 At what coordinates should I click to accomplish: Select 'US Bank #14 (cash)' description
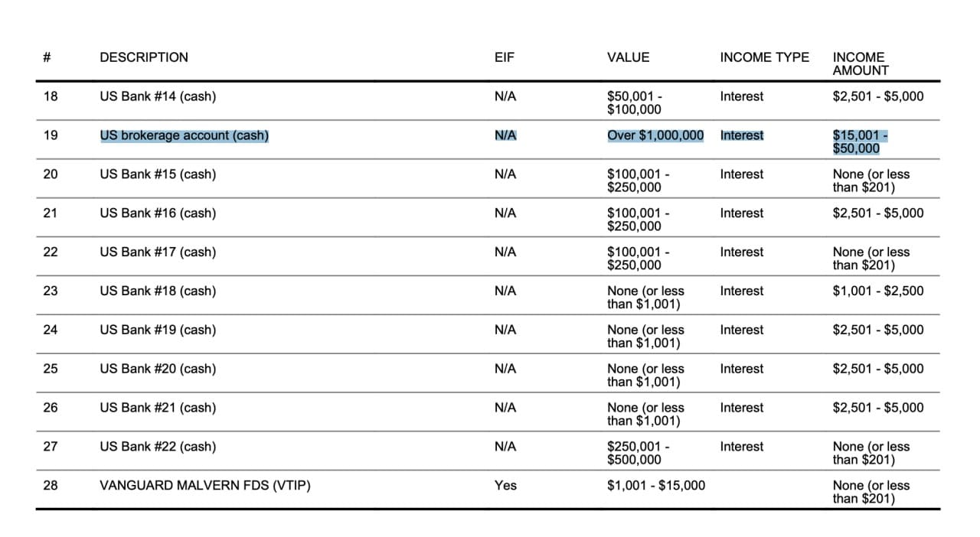158,96
